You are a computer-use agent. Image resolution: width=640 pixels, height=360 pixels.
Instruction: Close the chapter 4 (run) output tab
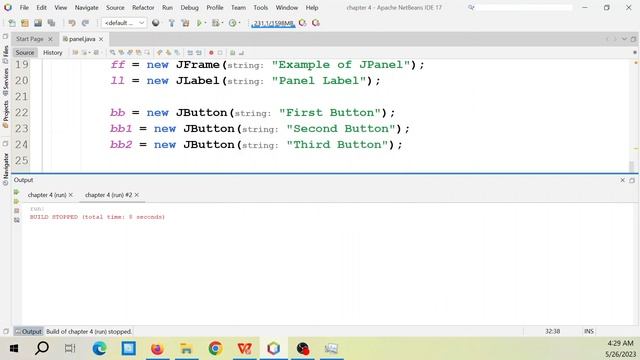71,195
